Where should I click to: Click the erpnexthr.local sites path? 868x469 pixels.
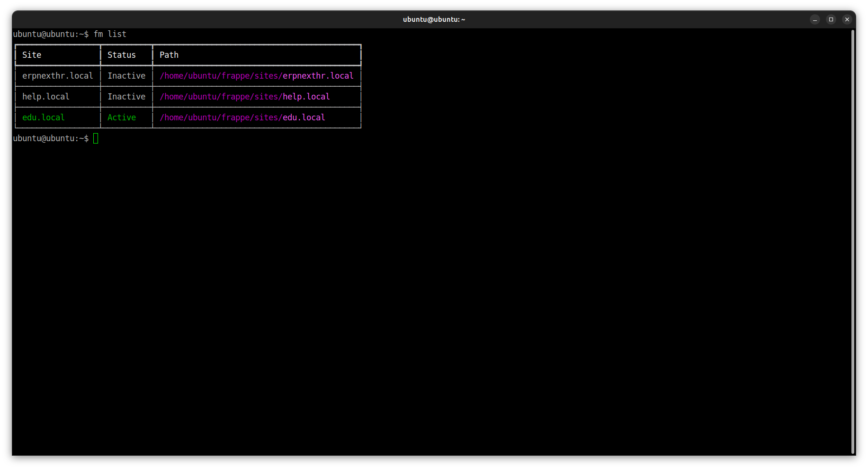(x=256, y=76)
